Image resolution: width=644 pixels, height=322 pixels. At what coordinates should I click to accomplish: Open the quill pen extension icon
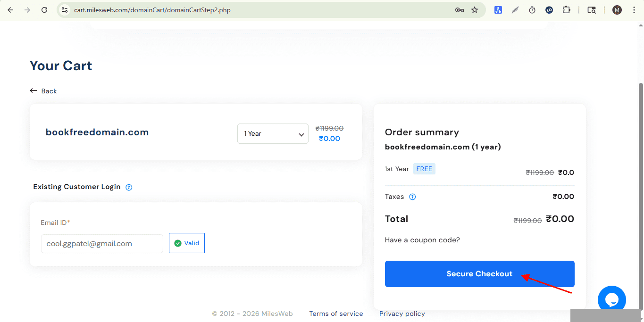coord(515,9)
